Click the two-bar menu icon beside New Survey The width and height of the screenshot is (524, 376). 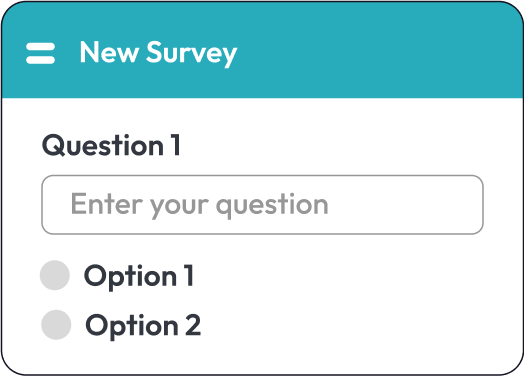[40, 53]
